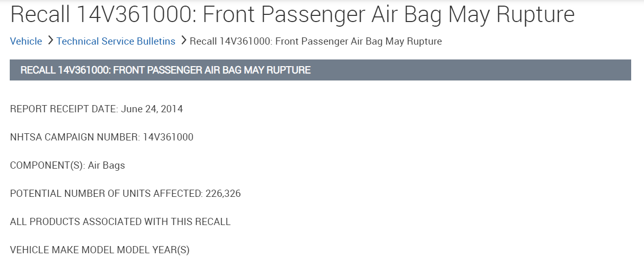Click the Air Bags component value
This screenshot has width=644, height=264.
click(106, 166)
